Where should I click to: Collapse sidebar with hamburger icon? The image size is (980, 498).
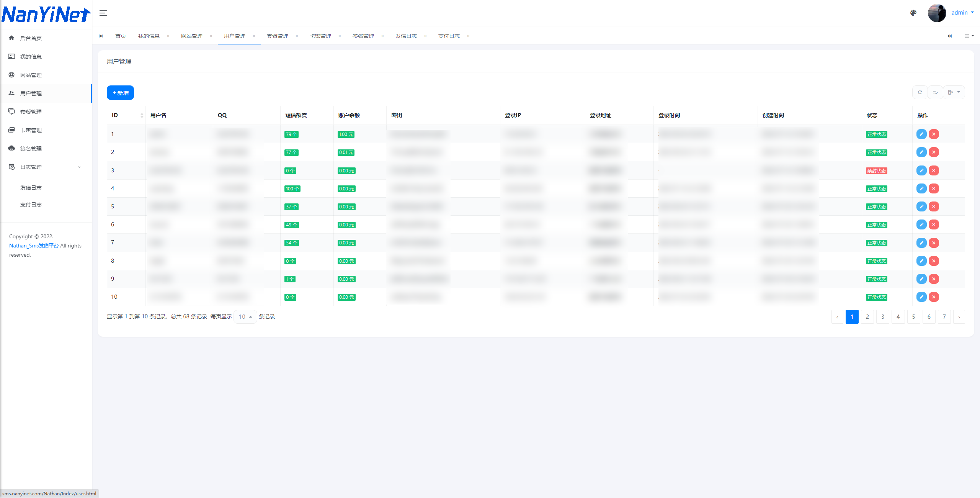[x=103, y=13]
